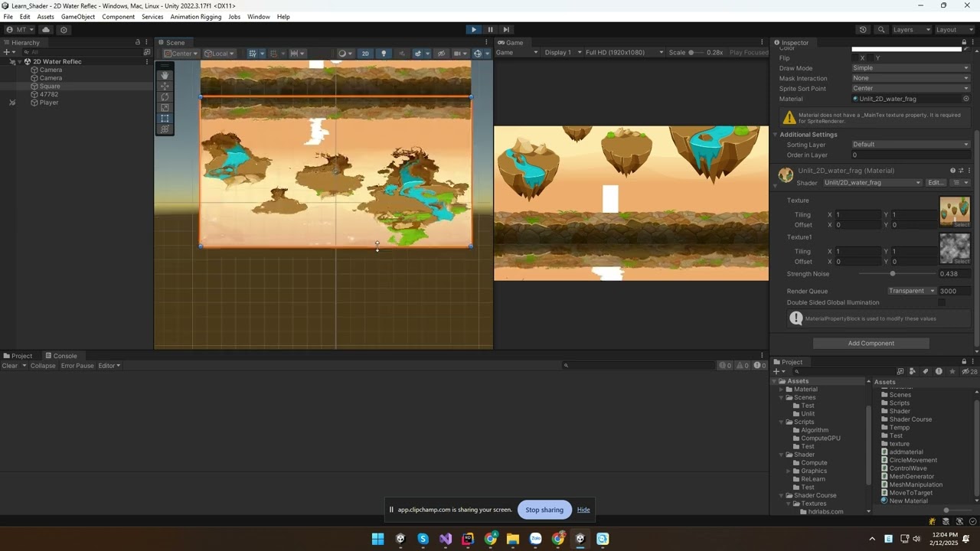Select Player in the Hierarchy
Viewport: 980px width, 551px height.
49,103
